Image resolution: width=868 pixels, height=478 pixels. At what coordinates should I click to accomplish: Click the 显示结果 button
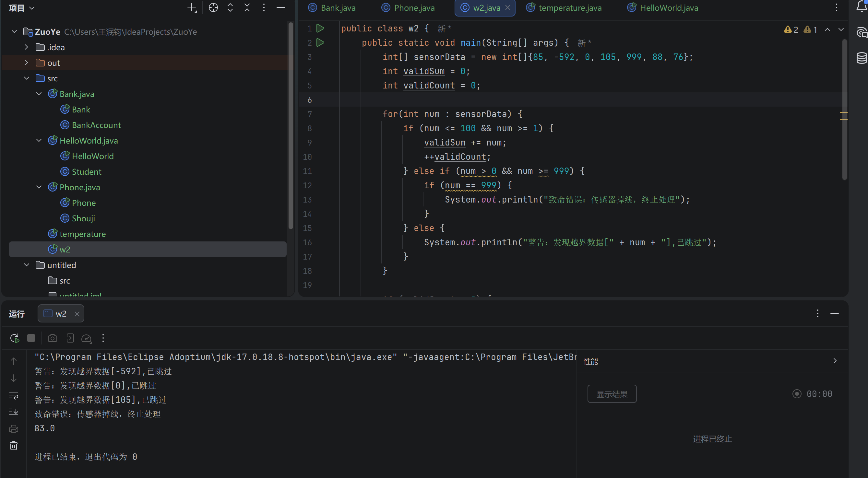[612, 394]
